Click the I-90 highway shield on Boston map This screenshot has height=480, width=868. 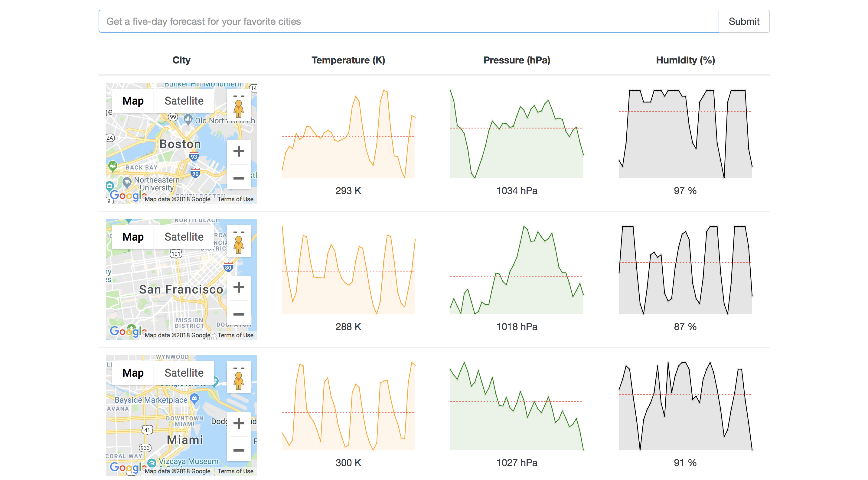pos(195,173)
